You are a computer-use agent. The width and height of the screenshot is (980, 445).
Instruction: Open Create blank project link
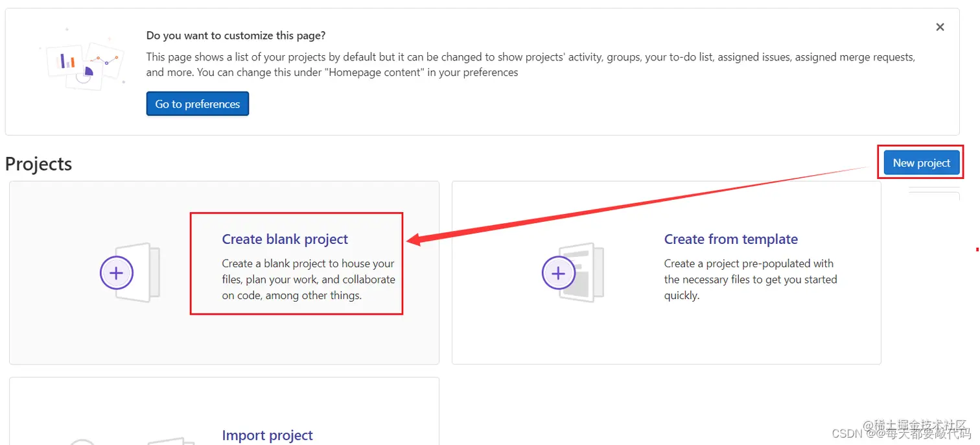coord(285,239)
